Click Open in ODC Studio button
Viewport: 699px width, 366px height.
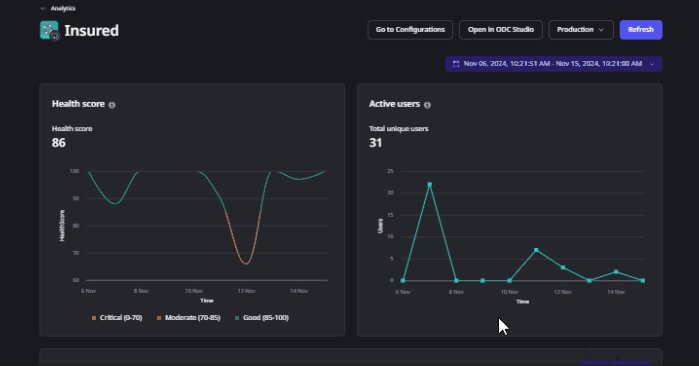click(501, 30)
